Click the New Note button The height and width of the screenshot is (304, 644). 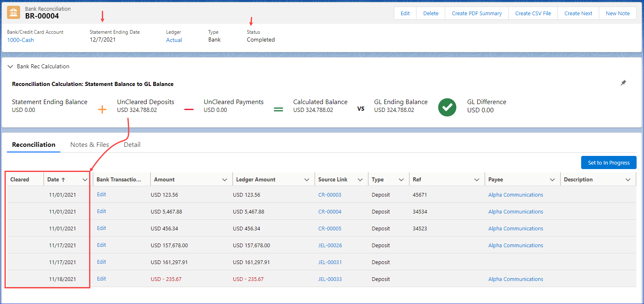click(617, 13)
